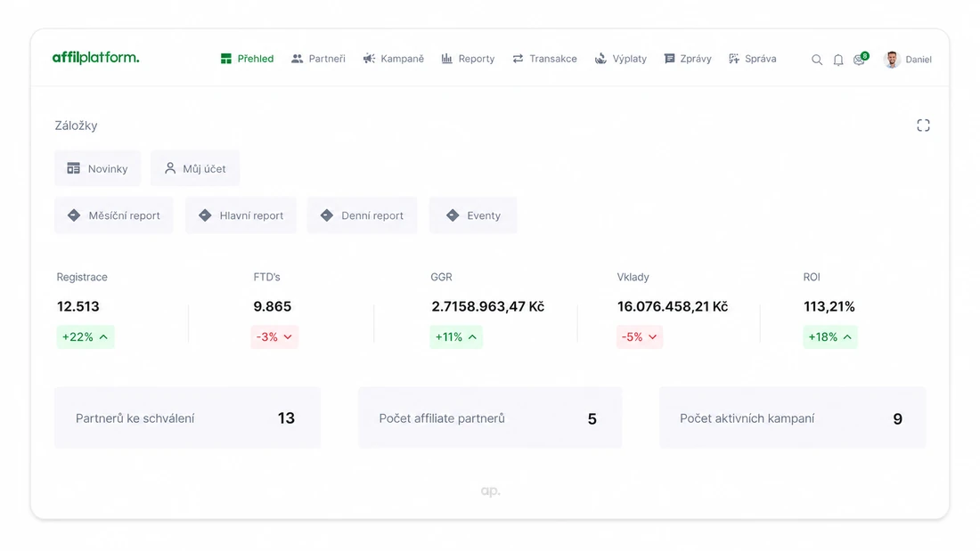Click the GGR value 2.7158.963,47 Kč

pos(487,307)
